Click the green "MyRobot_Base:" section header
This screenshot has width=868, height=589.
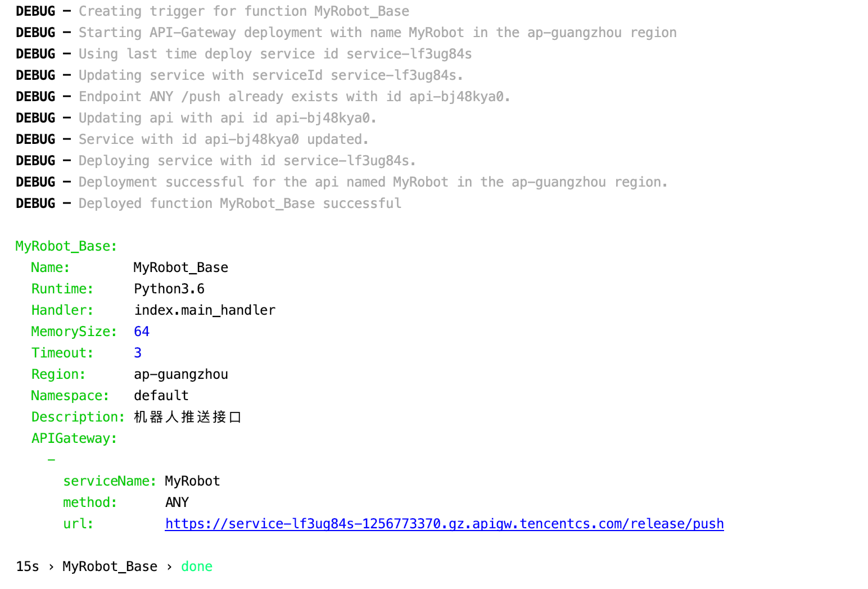click(x=66, y=246)
